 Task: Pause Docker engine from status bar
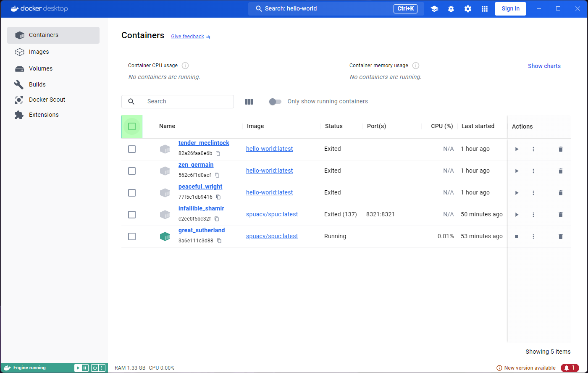tap(85, 368)
